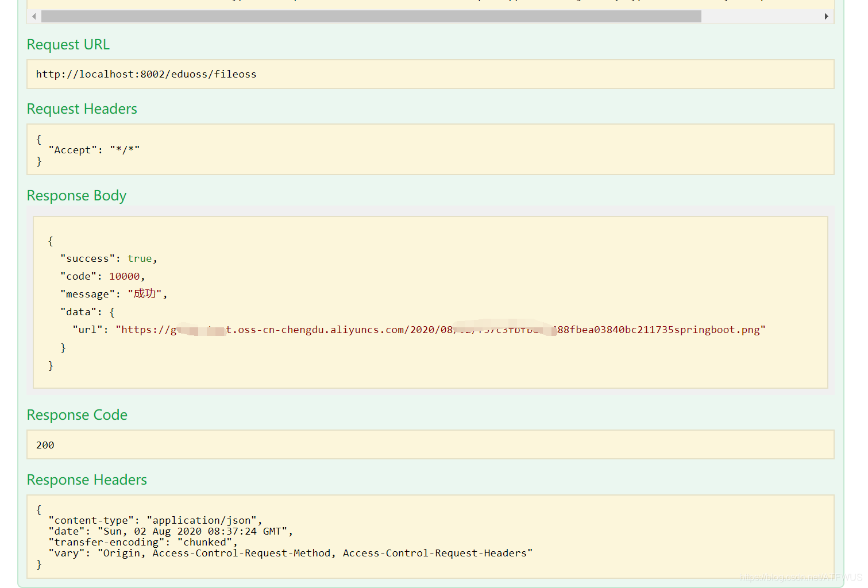Select the Response Headers heading
Viewport: 868px width, 588px height.
point(87,479)
